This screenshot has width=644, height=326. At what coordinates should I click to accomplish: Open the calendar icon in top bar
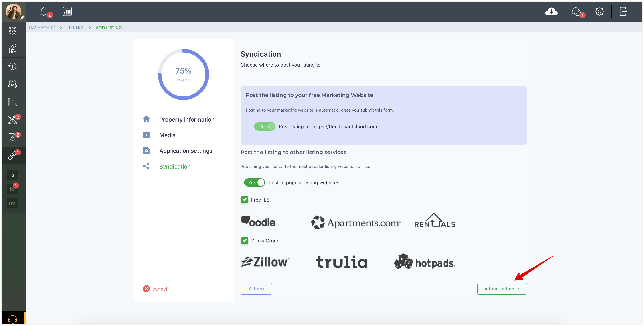point(67,12)
